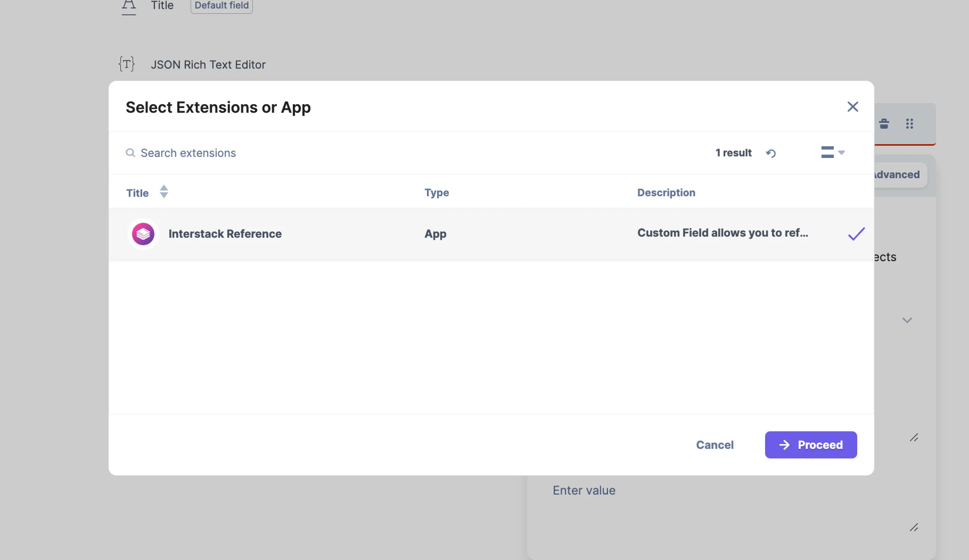The height and width of the screenshot is (560, 969).
Task: Click the Type column header
Action: pyautogui.click(x=436, y=192)
